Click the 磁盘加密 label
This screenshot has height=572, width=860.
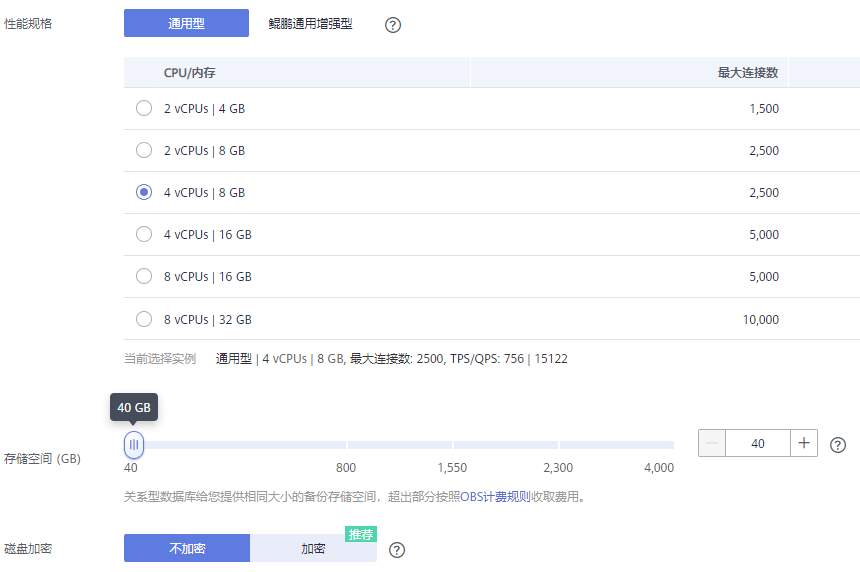[x=28, y=548]
